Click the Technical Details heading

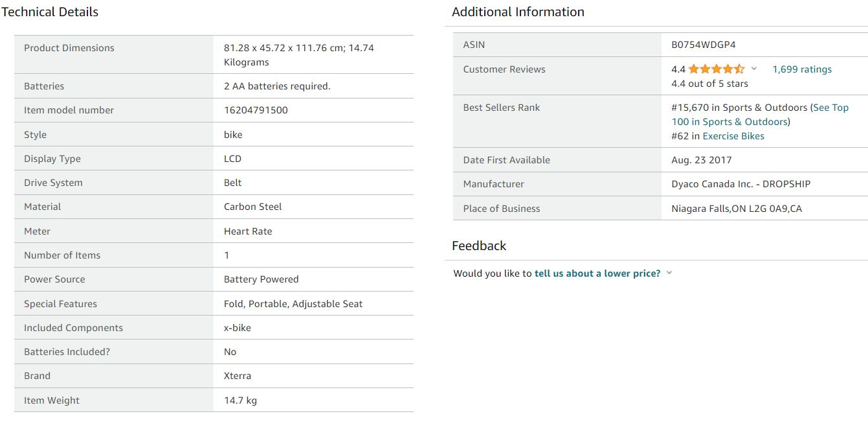[50, 12]
